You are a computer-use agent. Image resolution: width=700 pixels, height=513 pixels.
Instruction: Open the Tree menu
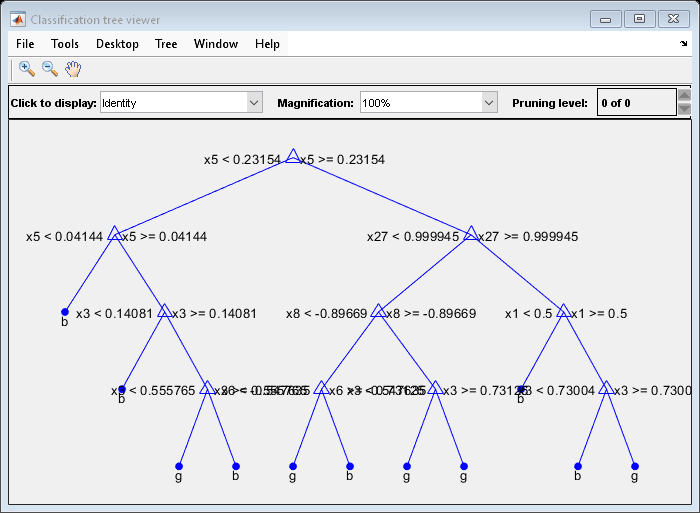[166, 44]
